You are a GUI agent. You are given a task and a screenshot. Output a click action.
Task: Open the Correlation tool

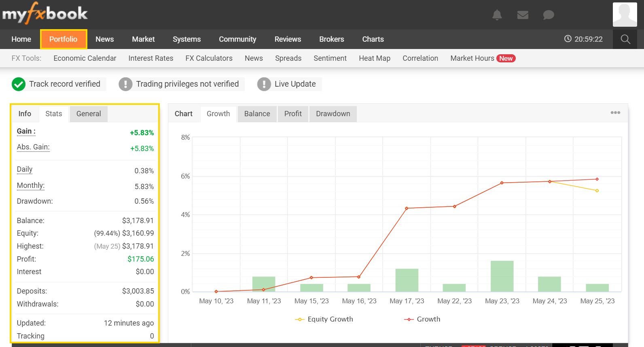[x=420, y=58]
